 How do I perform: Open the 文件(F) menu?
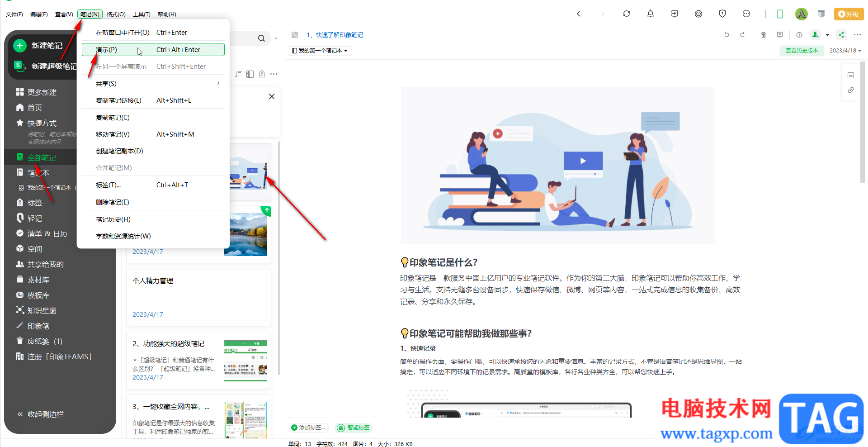[x=14, y=14]
